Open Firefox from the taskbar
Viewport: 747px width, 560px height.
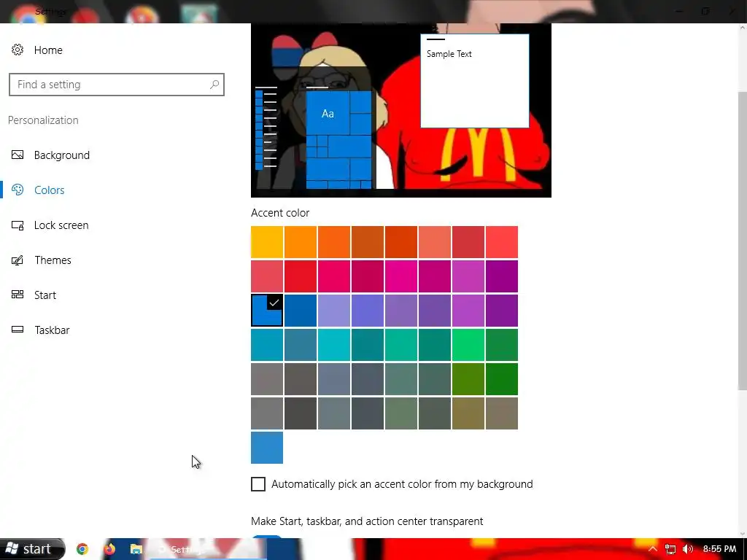tap(109, 550)
